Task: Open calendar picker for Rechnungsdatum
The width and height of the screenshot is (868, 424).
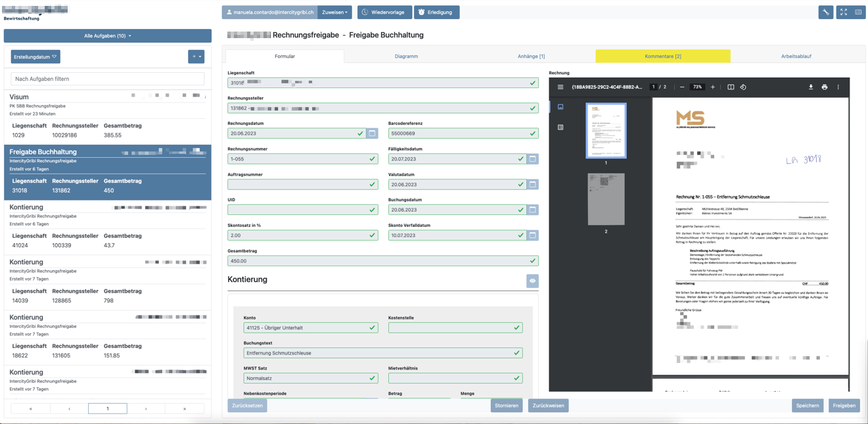Action: 372,133
